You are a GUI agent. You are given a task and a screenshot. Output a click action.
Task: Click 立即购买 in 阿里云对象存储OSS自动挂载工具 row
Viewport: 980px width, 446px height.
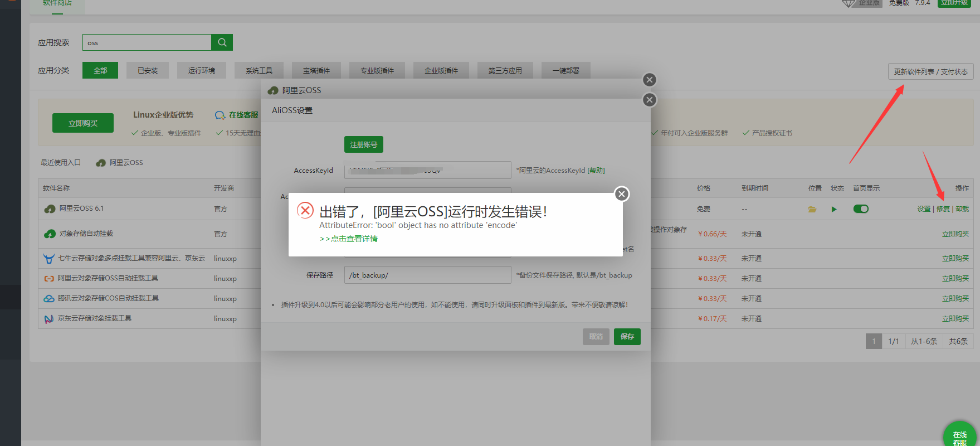[x=955, y=279]
